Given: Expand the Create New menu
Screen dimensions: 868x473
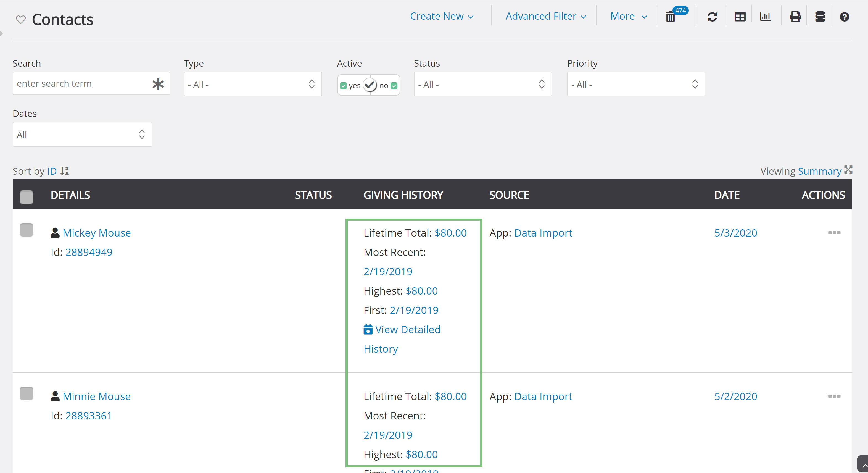Looking at the screenshot, I should pos(442,16).
